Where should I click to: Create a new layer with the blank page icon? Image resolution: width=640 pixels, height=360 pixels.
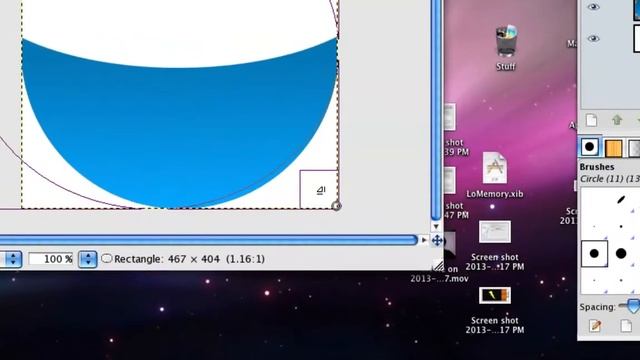(591, 120)
